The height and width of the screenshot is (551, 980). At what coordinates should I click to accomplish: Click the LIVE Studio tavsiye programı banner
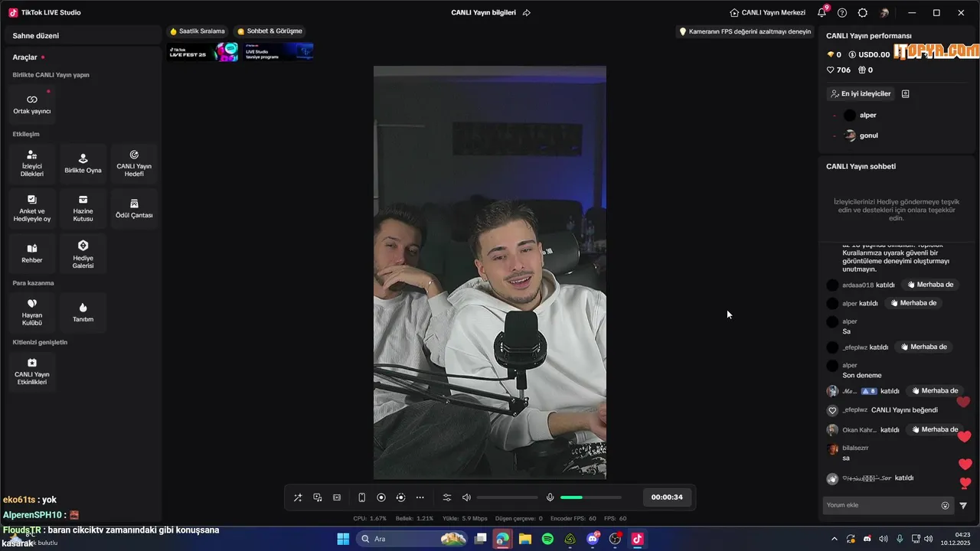click(x=277, y=52)
